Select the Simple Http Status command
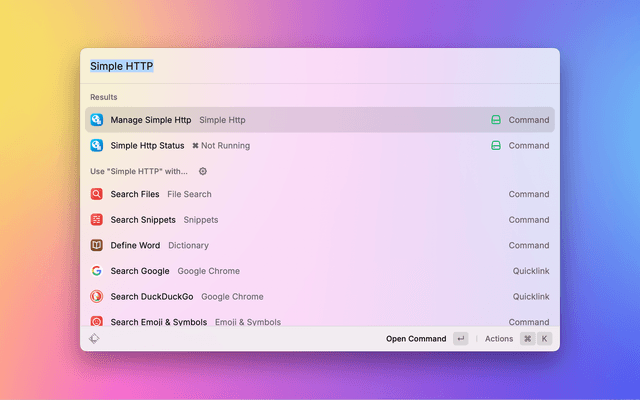Viewport: 640px width, 400px height. click(300, 145)
